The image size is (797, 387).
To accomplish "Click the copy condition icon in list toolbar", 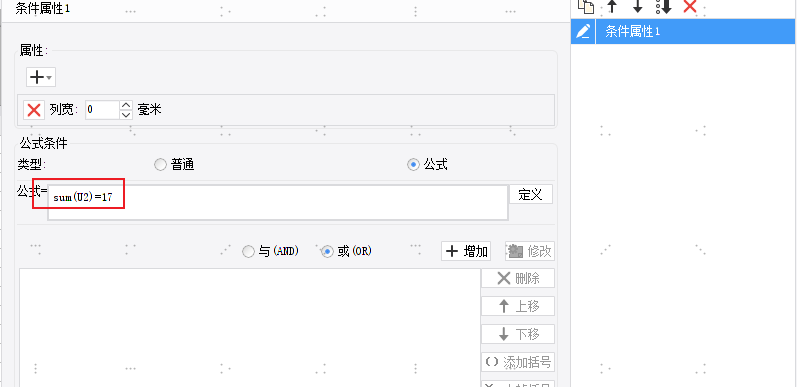I will tap(587, 6).
